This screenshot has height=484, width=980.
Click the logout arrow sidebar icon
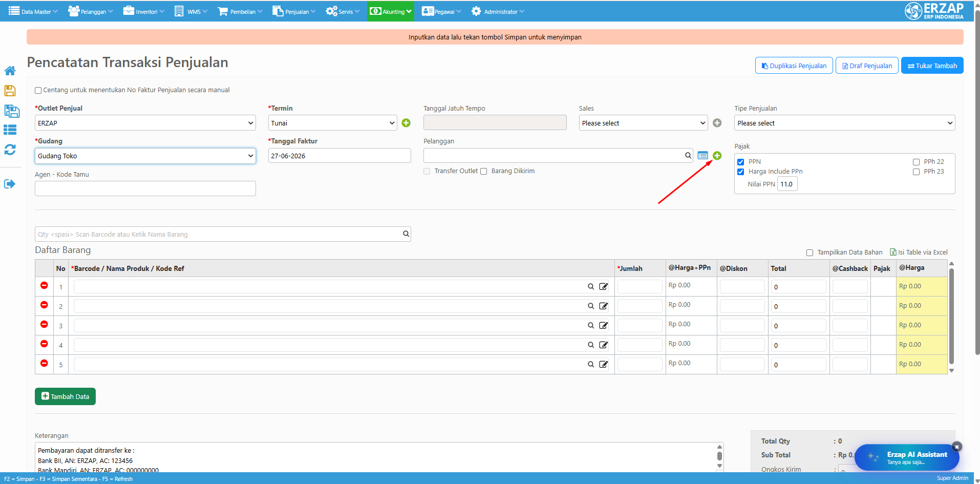point(10,184)
